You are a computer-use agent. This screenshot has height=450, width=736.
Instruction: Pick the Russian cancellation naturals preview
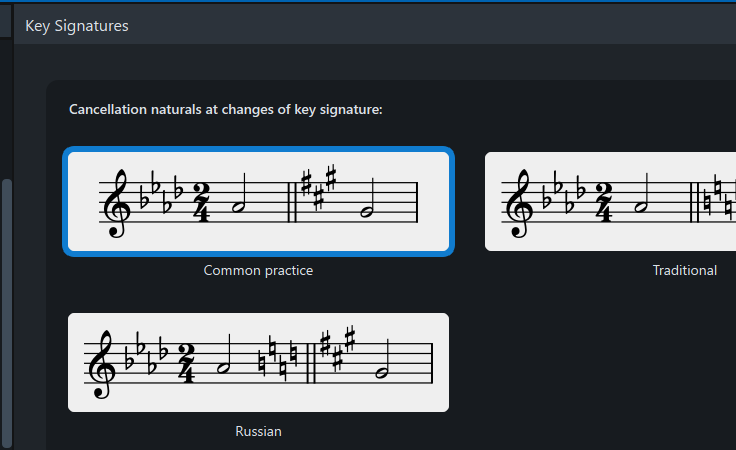pyautogui.click(x=258, y=362)
